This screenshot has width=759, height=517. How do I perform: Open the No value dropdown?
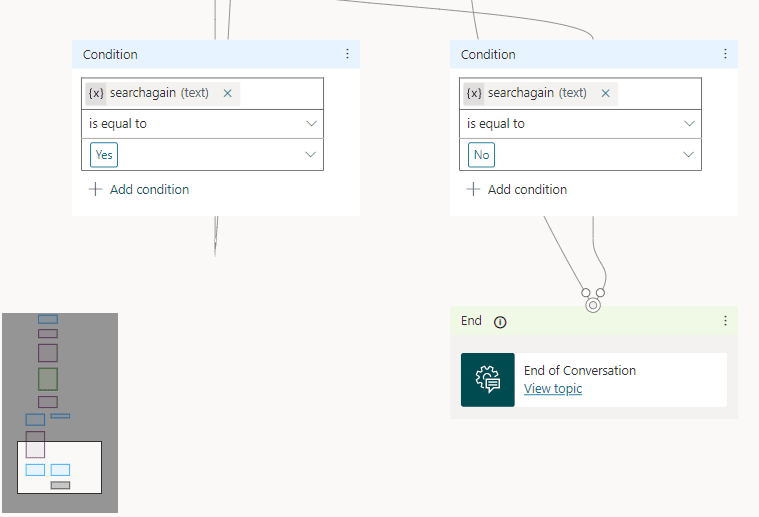(689, 155)
